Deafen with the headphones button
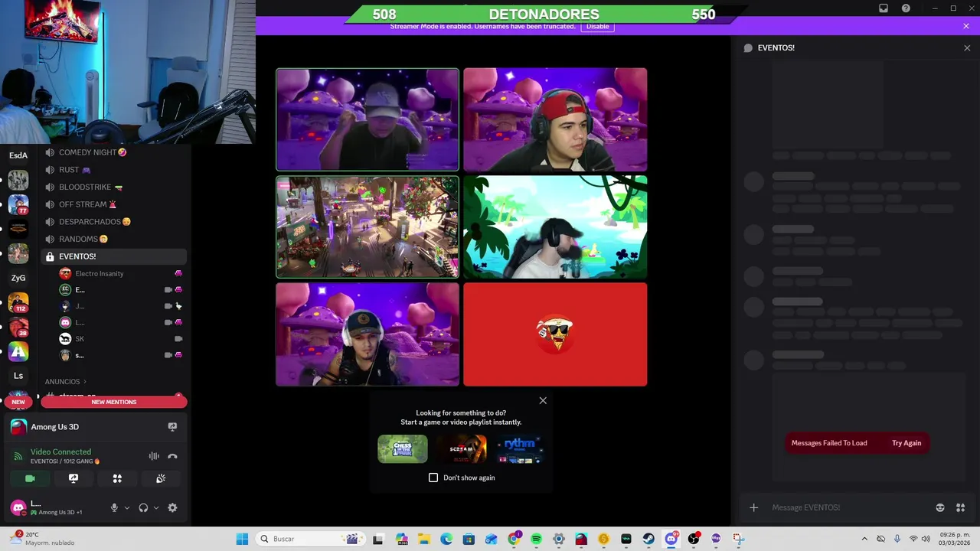Image resolution: width=980 pixels, height=551 pixels. point(143,507)
